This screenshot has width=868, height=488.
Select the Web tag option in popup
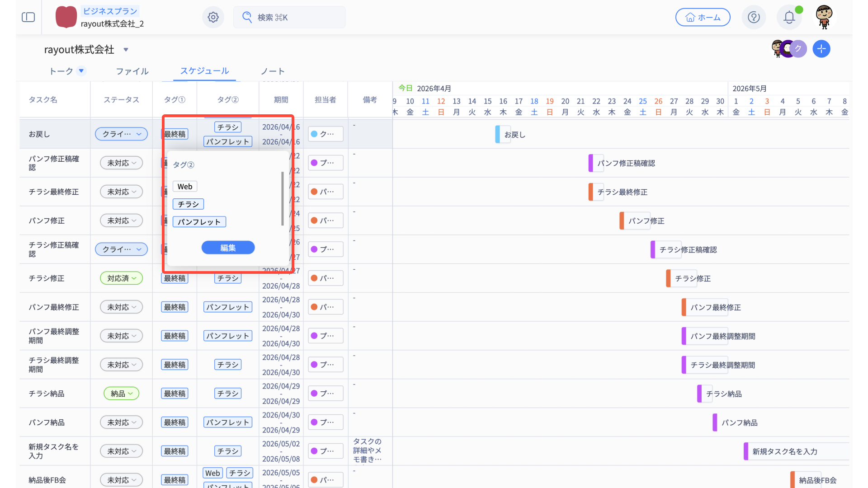pos(184,187)
